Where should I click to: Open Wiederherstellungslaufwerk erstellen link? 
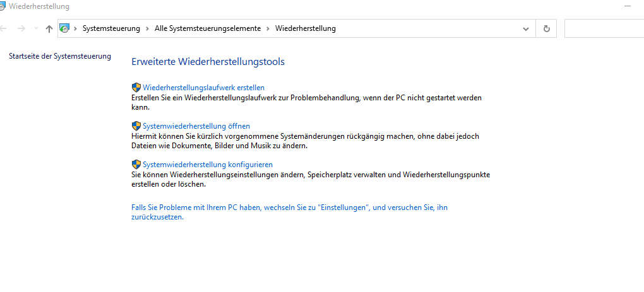click(204, 88)
